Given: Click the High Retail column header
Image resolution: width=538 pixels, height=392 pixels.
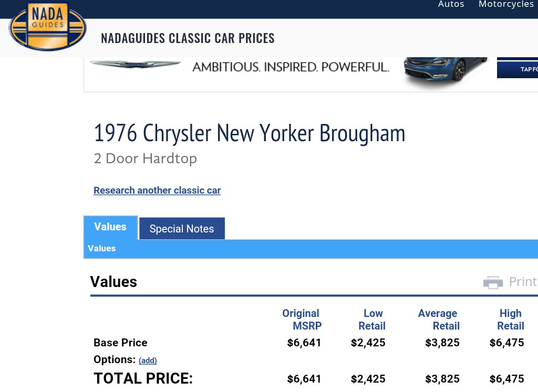Looking at the screenshot, I should (510, 320).
